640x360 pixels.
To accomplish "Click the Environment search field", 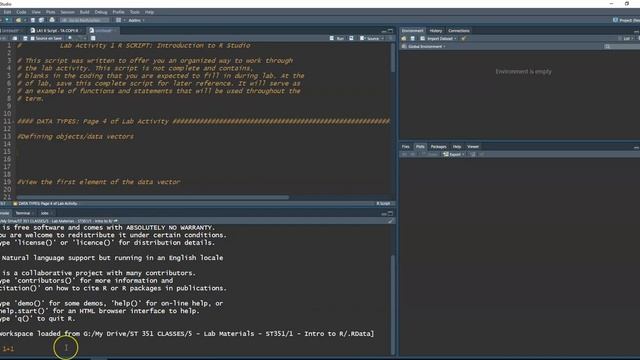I will pos(621,47).
